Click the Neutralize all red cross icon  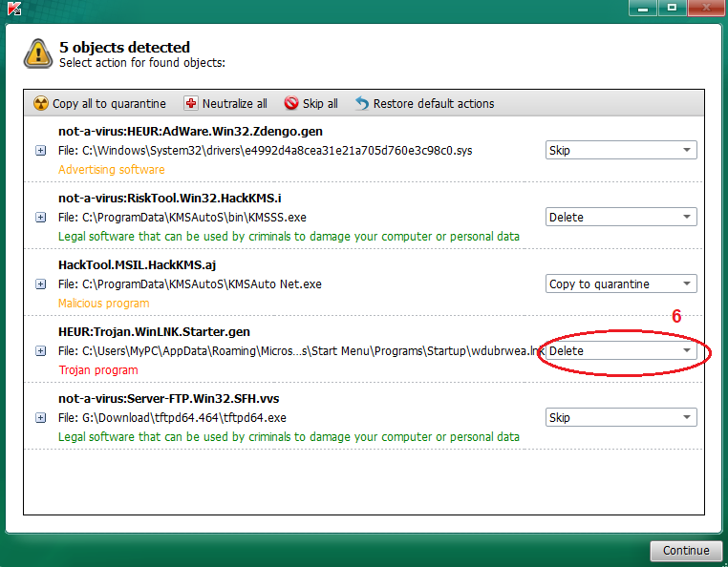coord(191,103)
